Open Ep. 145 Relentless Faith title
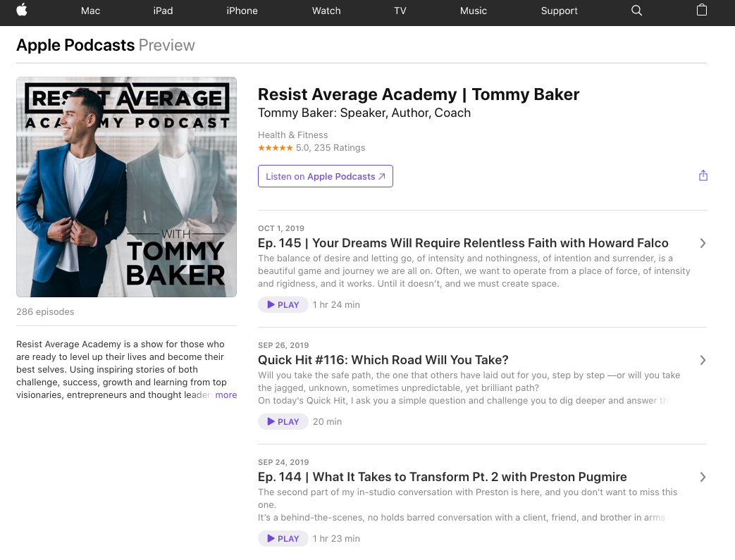Screen dimensions: 735x560 [463, 243]
